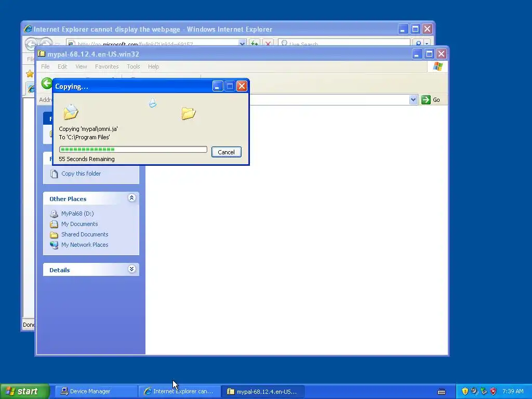Click the red shield security alert tray icon
532x399 pixels.
coord(494,391)
